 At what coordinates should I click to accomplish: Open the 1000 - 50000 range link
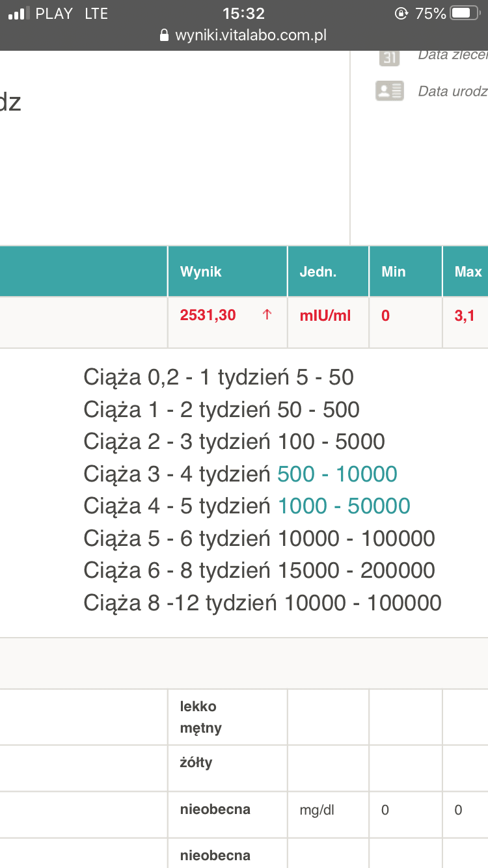344,506
